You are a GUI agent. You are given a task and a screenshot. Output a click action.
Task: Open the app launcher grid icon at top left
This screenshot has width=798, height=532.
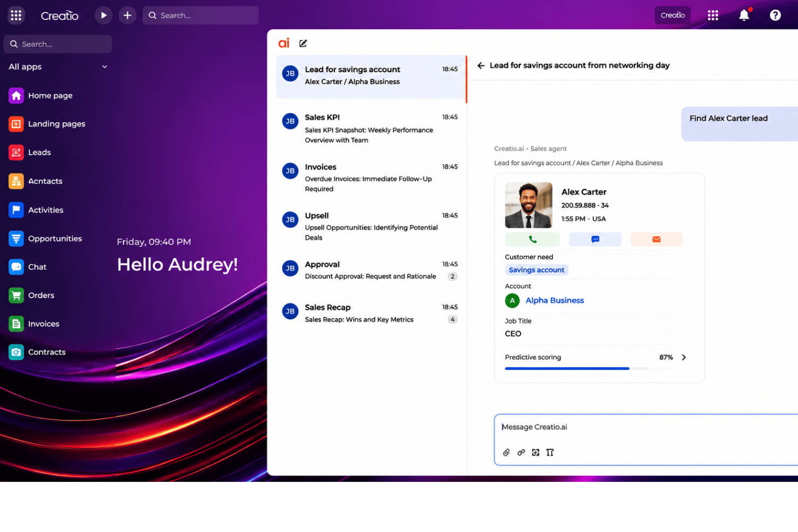16,15
